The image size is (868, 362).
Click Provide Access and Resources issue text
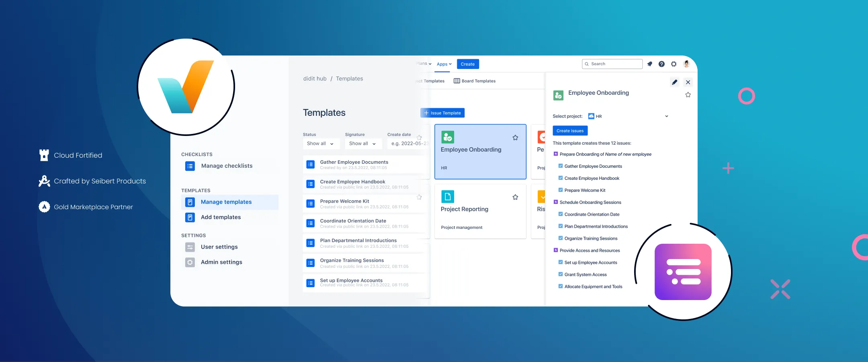pyautogui.click(x=590, y=251)
